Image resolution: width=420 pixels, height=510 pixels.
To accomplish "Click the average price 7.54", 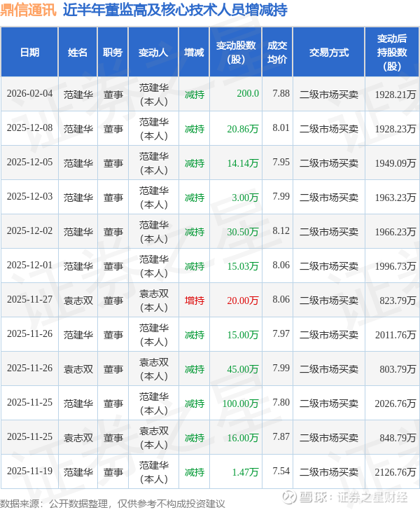I will click(x=281, y=471).
